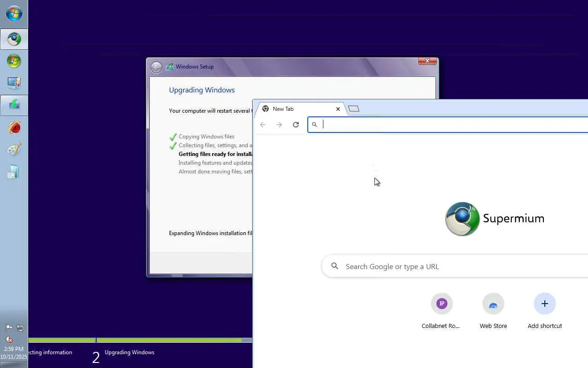The height and width of the screenshot is (368, 588).
Task: Switch to Supermium on the taskbar
Action: (x=14, y=39)
